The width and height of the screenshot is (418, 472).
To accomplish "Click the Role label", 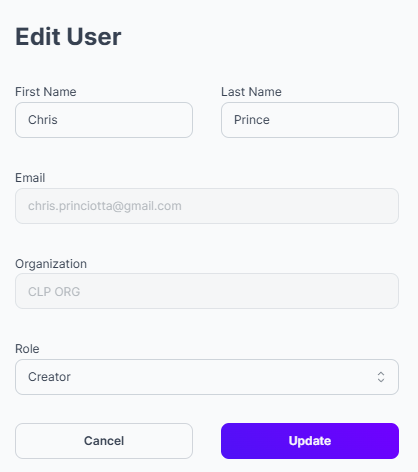I will pyautogui.click(x=27, y=349).
